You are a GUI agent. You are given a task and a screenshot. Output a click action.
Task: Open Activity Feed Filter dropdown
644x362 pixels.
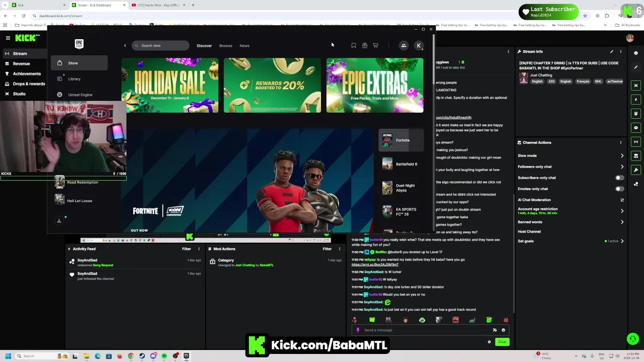click(x=186, y=249)
